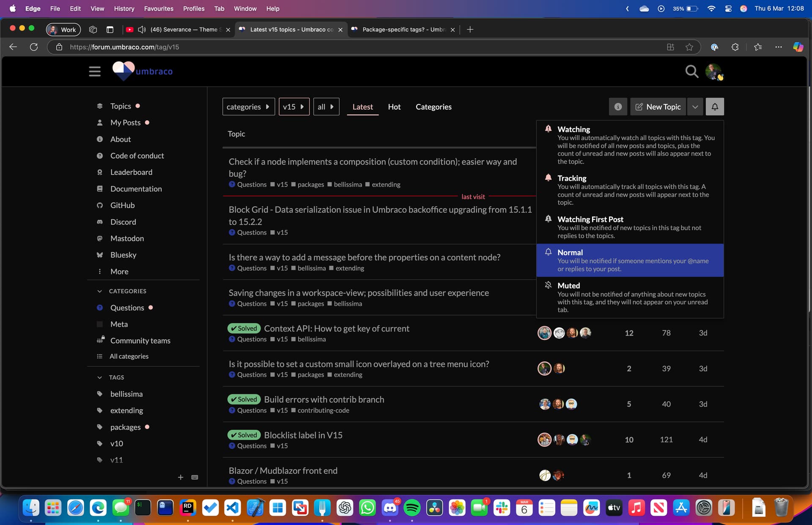Open Discord in the Dock
812x525 pixels.
pos(390,508)
